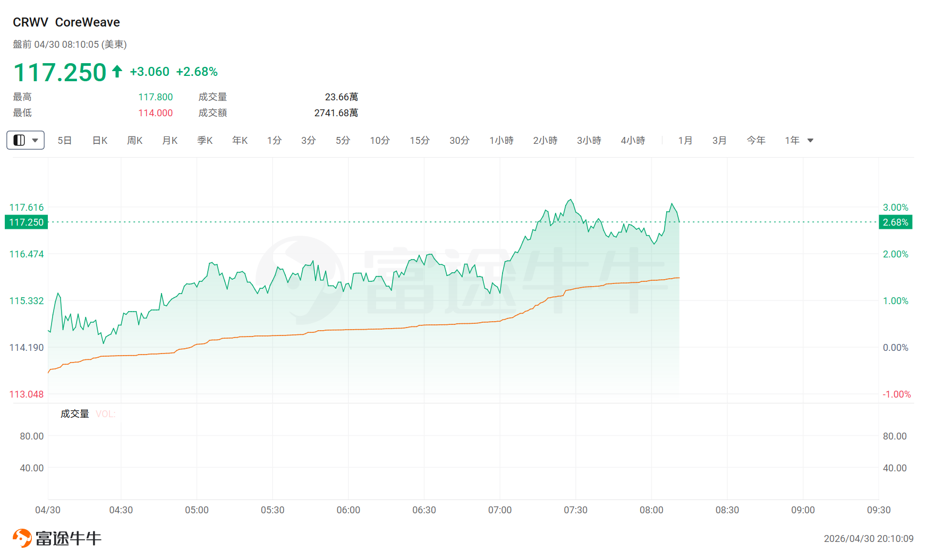The height and width of the screenshot is (560, 927).
Task: Click the Futu bull logo icon
Action: click(x=22, y=538)
